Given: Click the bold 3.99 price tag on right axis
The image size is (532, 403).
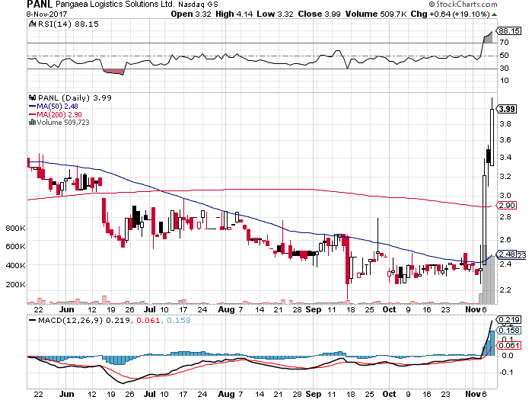Looking at the screenshot, I should pos(507,109).
